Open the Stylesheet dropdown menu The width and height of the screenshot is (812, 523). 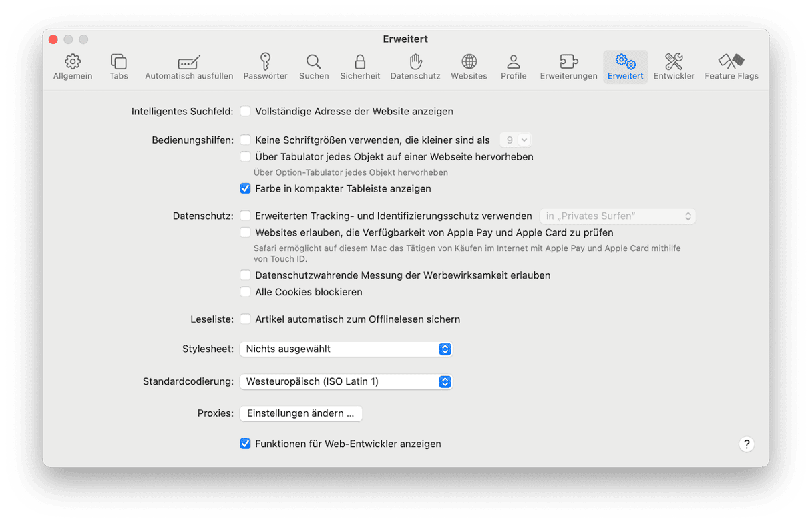(346, 349)
